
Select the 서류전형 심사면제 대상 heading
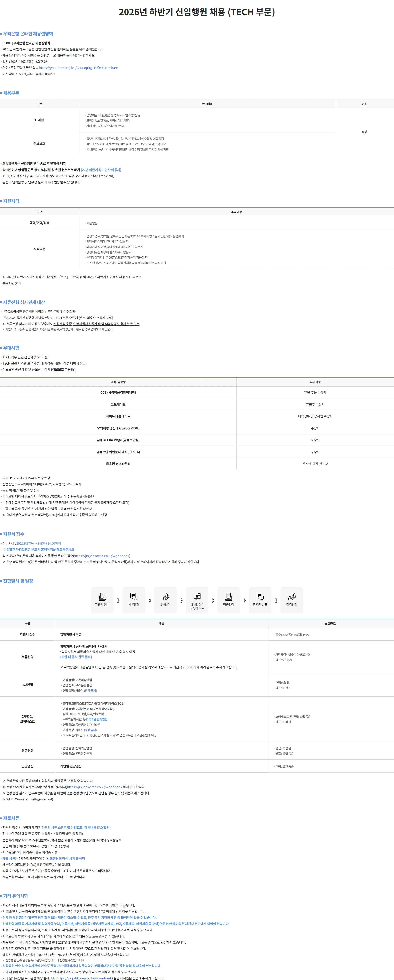coord(24,302)
